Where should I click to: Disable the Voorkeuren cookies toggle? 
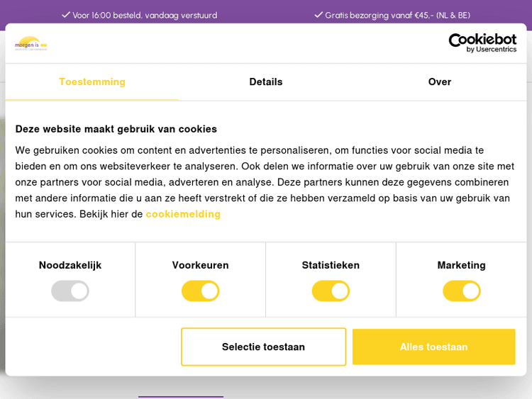(x=201, y=291)
